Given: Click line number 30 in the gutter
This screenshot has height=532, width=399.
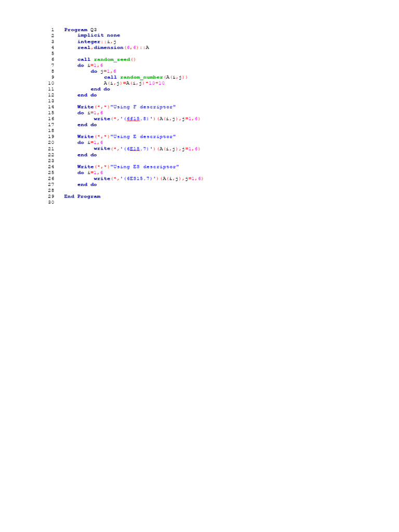Looking at the screenshot, I should tap(51, 202).
